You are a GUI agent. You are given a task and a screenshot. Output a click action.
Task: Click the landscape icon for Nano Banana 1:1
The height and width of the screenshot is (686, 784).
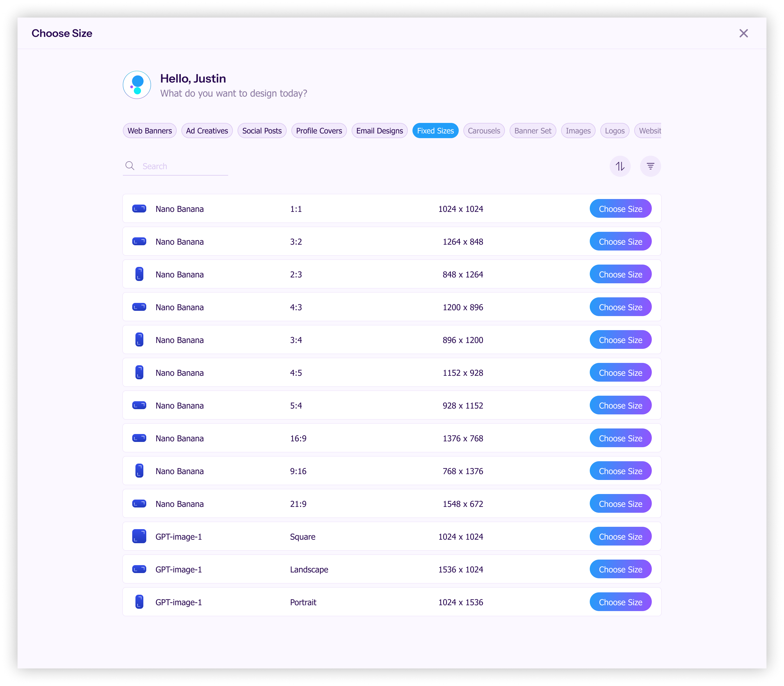point(139,209)
